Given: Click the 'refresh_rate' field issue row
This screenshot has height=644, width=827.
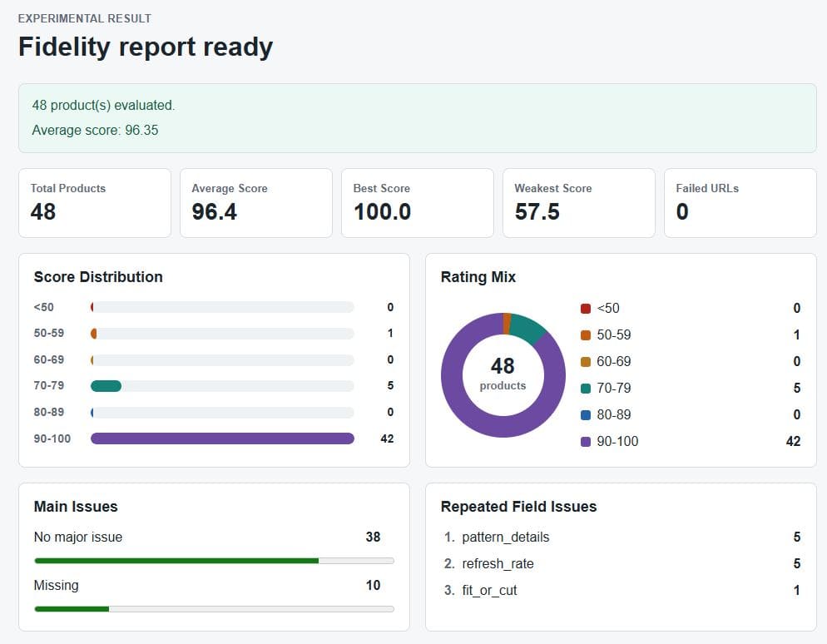Looking at the screenshot, I should click(621, 564).
